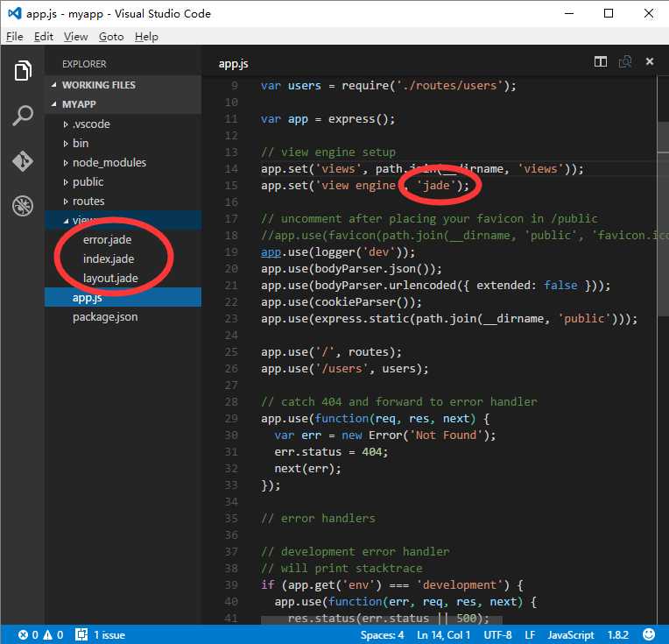Collapse the MYAPP folder section
Image resolution: width=669 pixels, height=644 pixels.
pyautogui.click(x=53, y=104)
